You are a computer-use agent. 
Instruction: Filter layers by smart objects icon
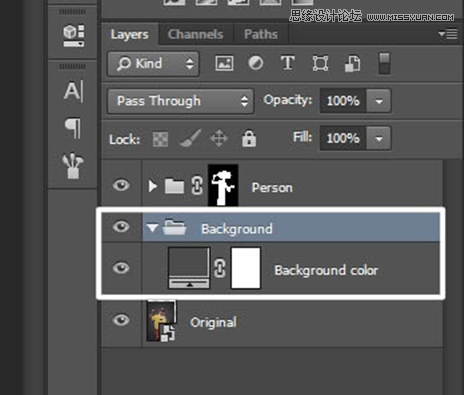click(352, 63)
